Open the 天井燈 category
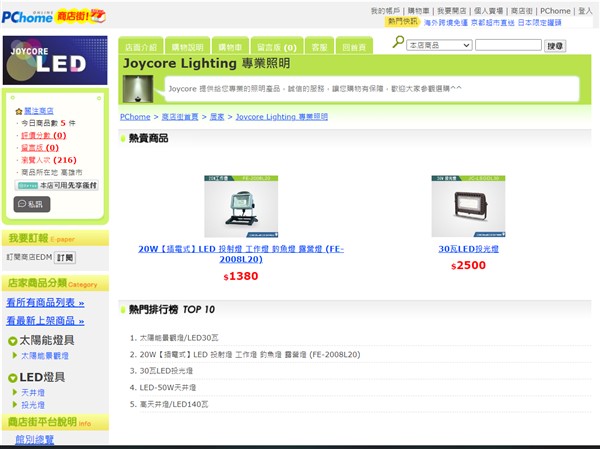Image resolution: width=600 pixels, height=449 pixels. pos(33,392)
